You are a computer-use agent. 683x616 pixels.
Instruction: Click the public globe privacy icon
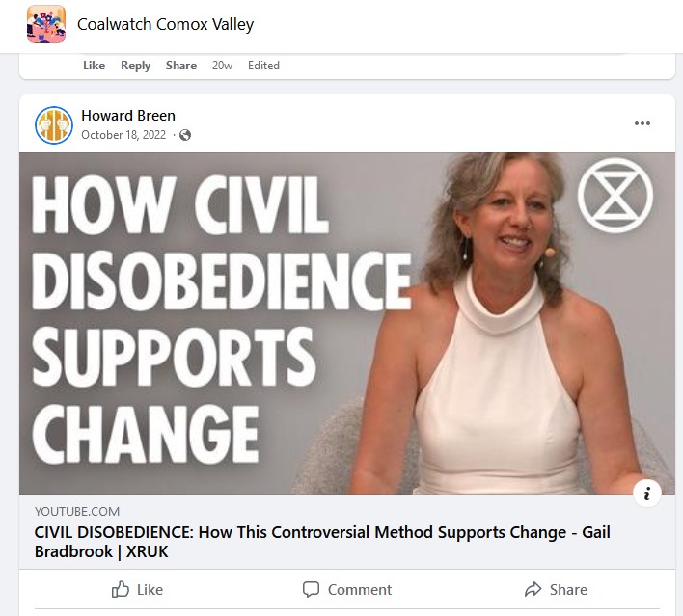pos(185,135)
